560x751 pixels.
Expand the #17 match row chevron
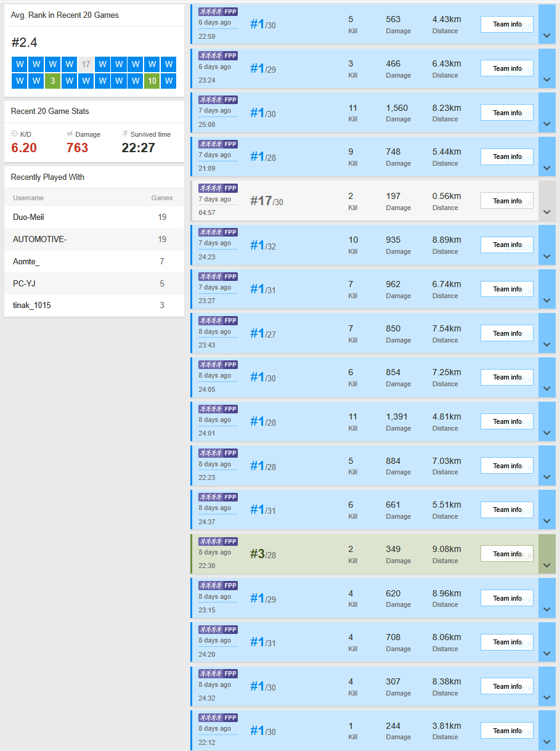point(546,212)
